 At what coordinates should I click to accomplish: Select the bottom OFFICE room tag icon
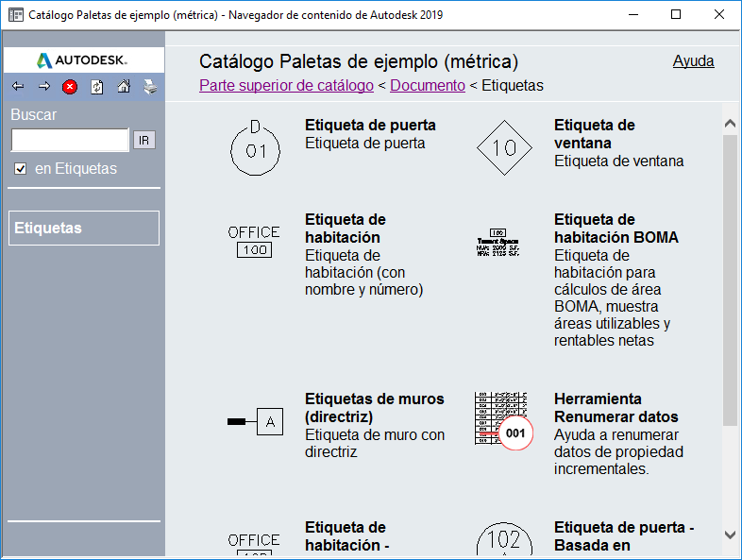point(254,545)
